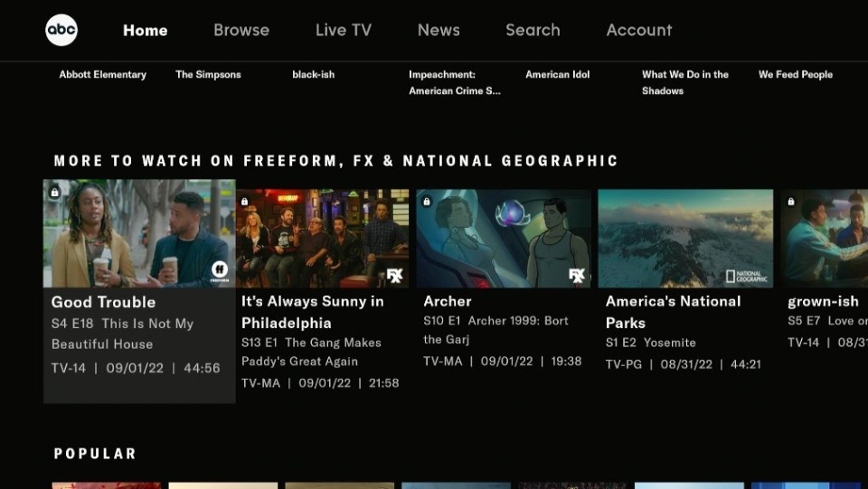Click the National Geographic logo on thumbnail
The width and height of the screenshot is (868, 489).
747,276
